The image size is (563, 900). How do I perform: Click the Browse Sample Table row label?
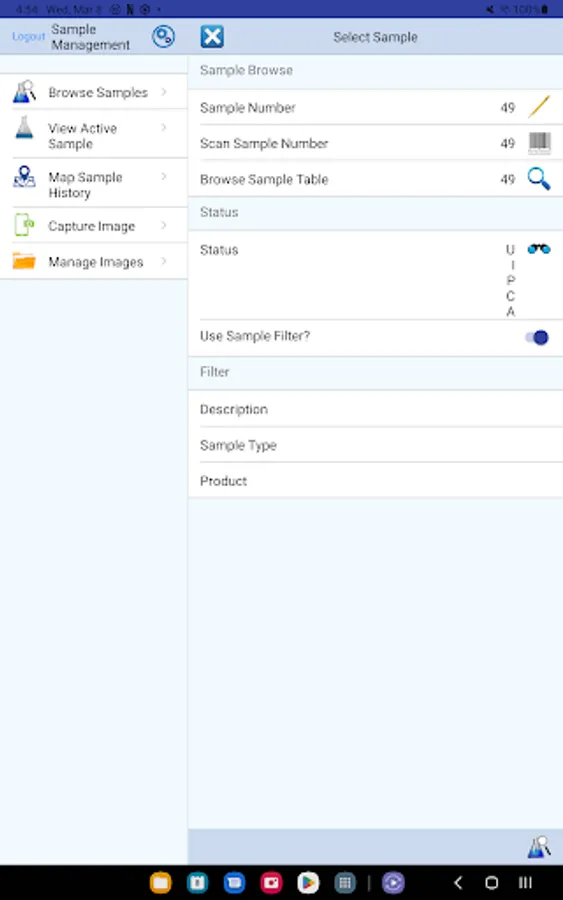[264, 180]
